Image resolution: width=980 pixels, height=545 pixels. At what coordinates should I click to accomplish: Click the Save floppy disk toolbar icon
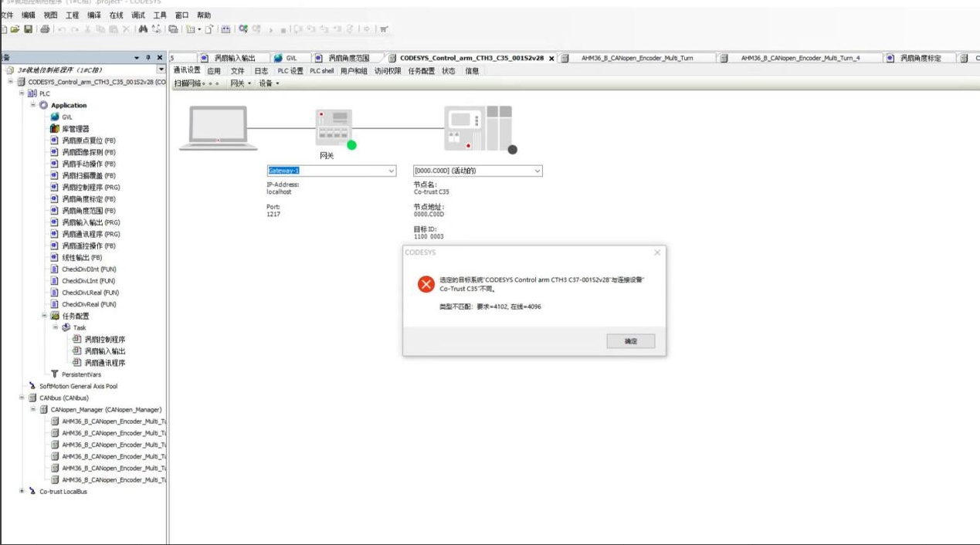(x=28, y=29)
